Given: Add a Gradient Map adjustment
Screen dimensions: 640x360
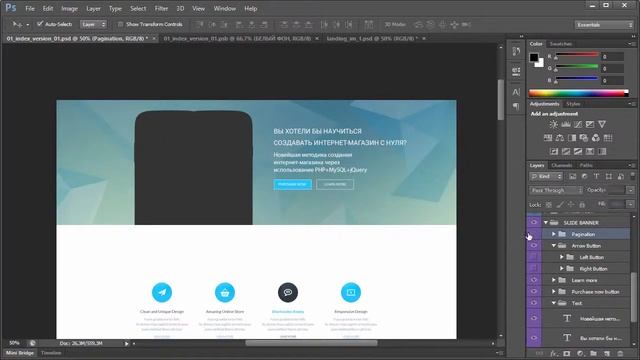Looking at the screenshot, I should (x=602, y=151).
